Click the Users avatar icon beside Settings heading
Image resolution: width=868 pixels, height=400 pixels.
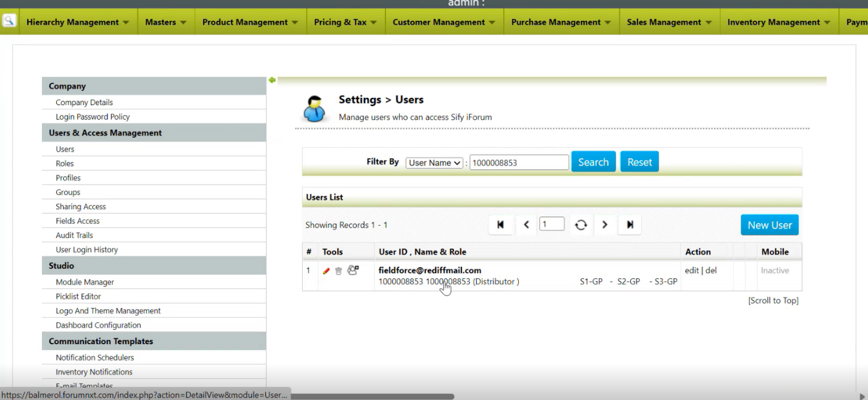[314, 108]
